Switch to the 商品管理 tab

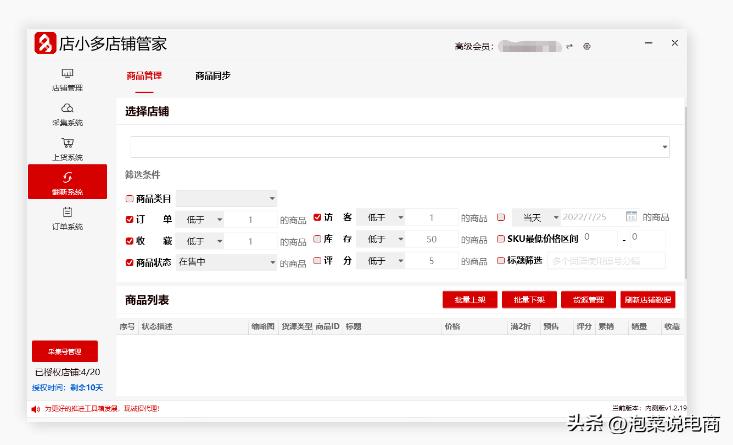click(x=144, y=76)
